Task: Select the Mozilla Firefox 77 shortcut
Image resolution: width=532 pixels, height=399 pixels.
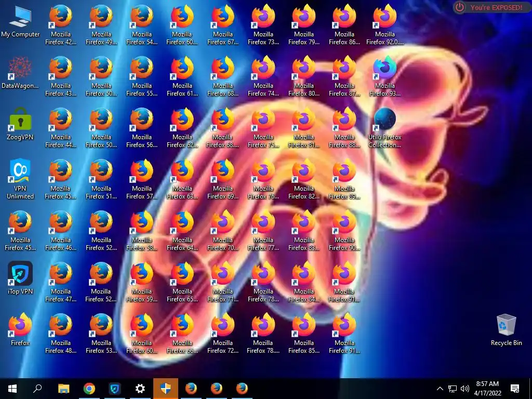Action: click(x=263, y=230)
